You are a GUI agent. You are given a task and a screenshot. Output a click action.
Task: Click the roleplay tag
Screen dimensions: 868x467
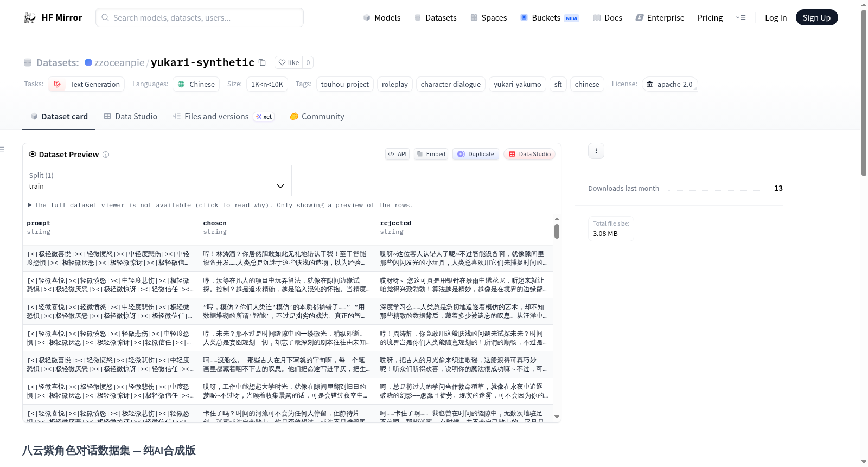(394, 84)
